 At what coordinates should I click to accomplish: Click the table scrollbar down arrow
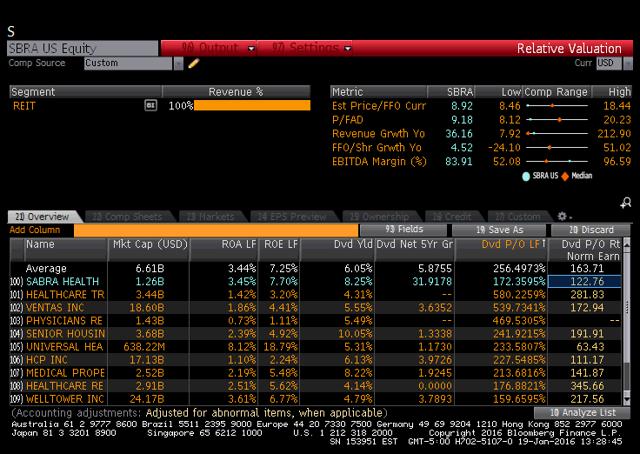pos(627,401)
